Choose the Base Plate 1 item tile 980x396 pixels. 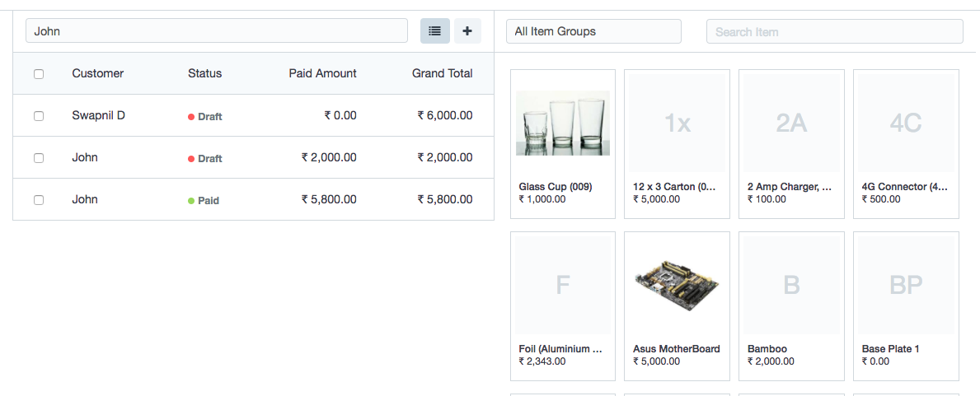[x=906, y=306]
